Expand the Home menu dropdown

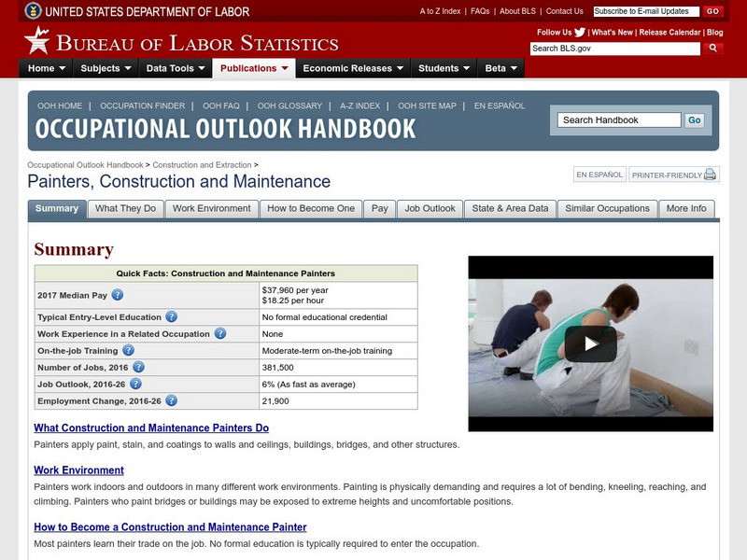[x=46, y=68]
